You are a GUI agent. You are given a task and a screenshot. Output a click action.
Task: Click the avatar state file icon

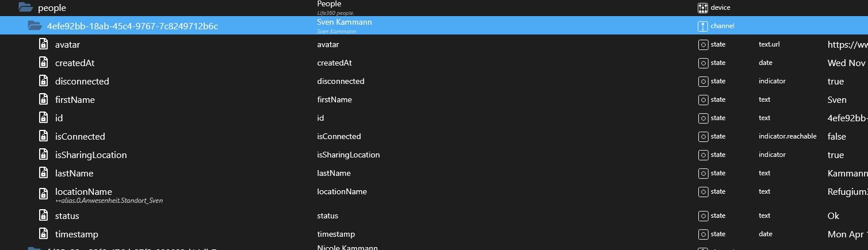43,44
